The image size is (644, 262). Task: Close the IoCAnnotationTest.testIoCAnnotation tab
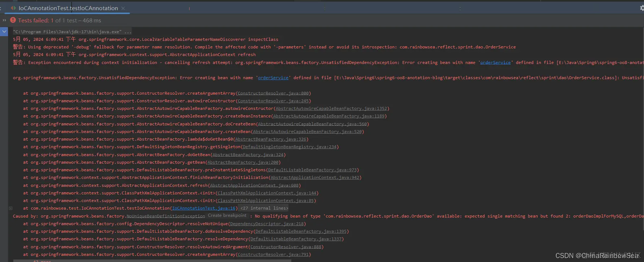(123, 8)
